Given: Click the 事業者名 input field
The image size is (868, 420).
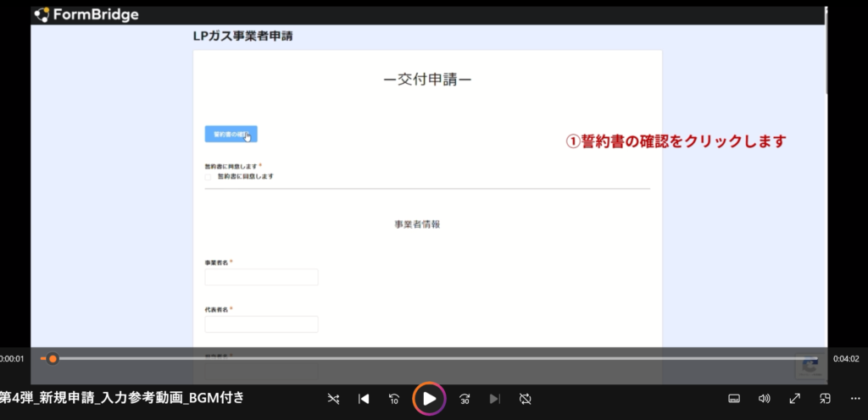Looking at the screenshot, I should point(261,277).
